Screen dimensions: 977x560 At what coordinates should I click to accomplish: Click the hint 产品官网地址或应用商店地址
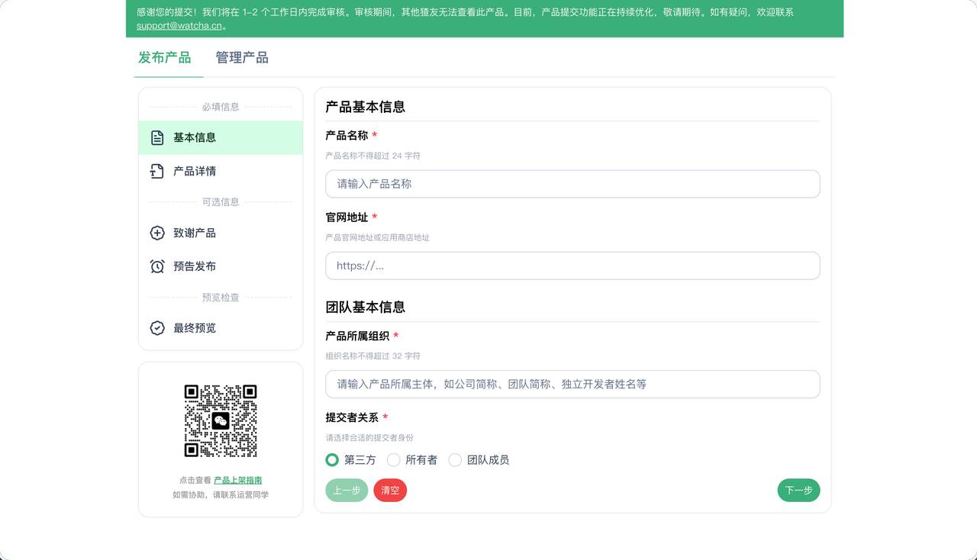coord(377,237)
